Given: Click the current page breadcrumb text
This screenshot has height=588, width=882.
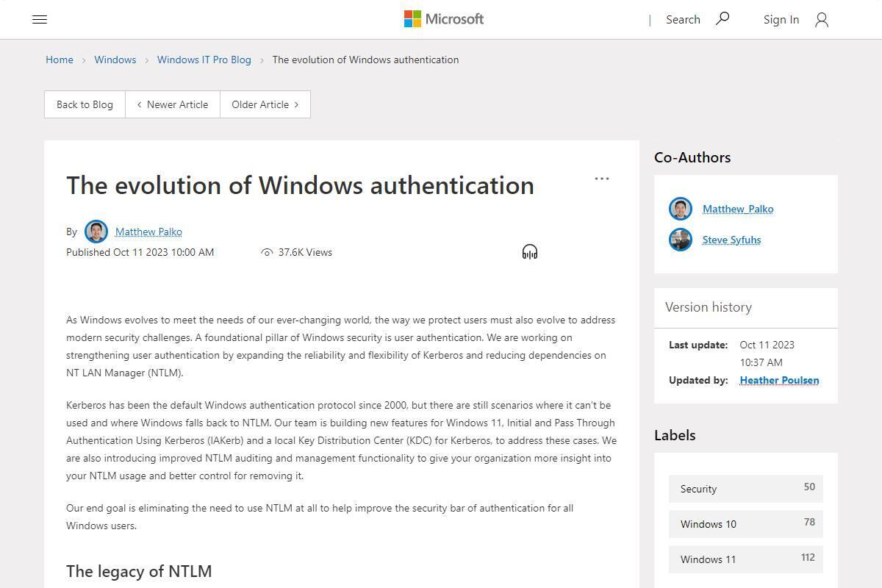Looking at the screenshot, I should point(365,60).
